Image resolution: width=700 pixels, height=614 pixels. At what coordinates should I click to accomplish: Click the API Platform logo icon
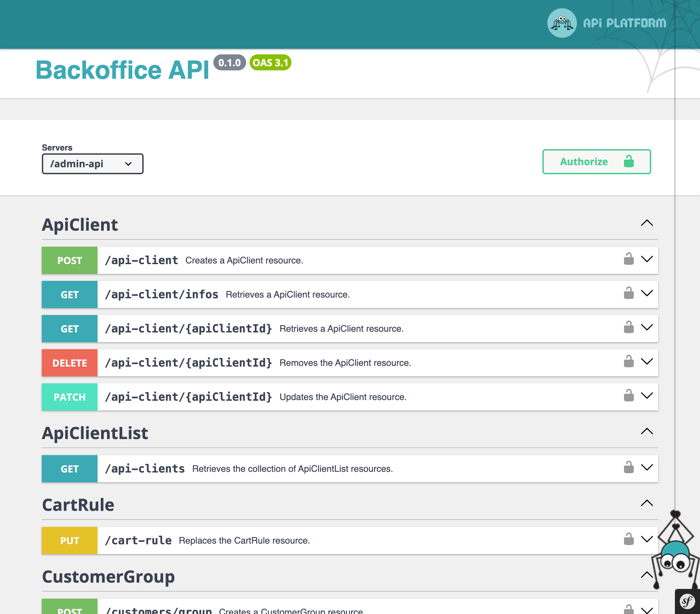[x=562, y=23]
